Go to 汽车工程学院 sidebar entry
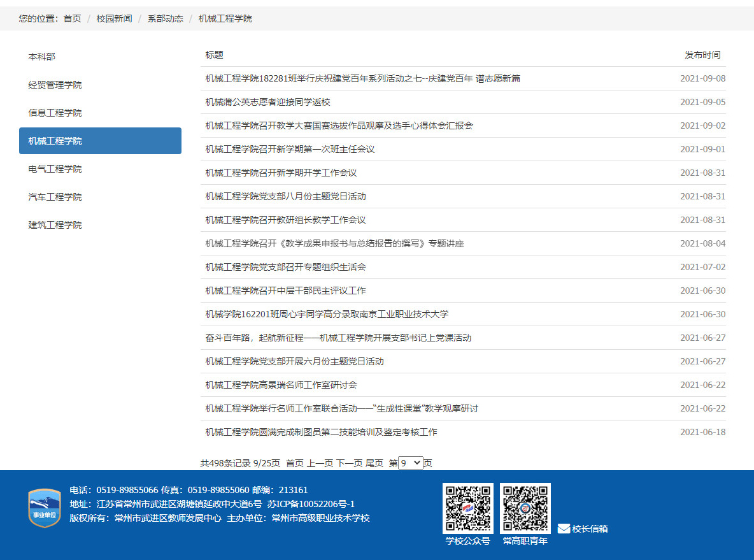The width and height of the screenshot is (754, 560). coord(55,197)
